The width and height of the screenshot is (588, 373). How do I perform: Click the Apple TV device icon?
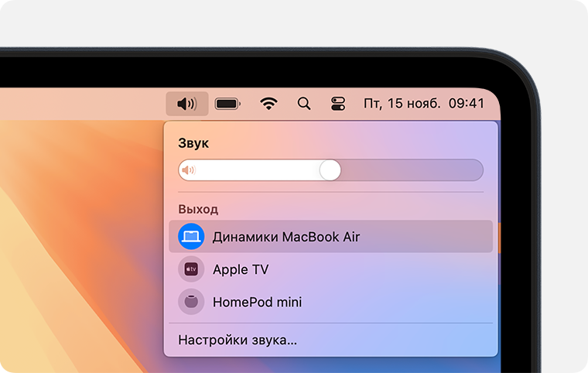pos(191,269)
